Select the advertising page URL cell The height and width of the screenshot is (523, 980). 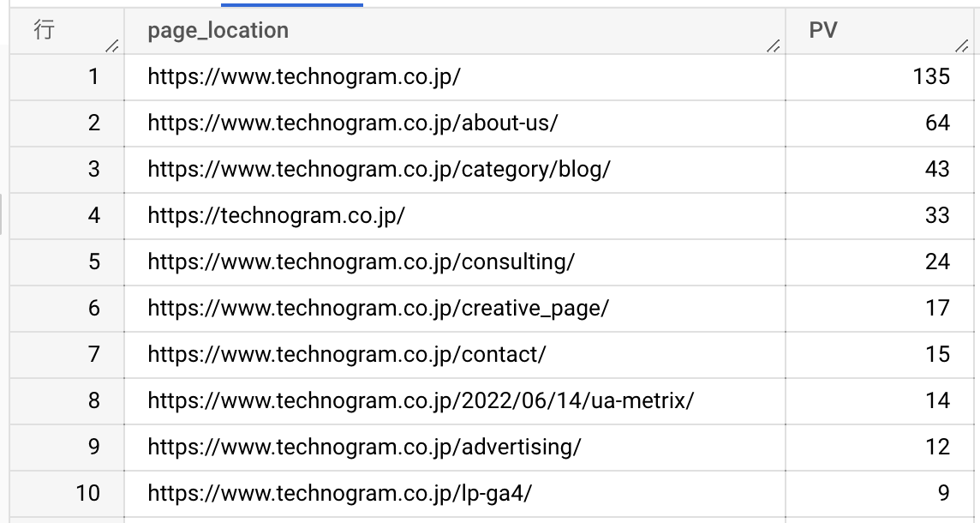point(454,448)
